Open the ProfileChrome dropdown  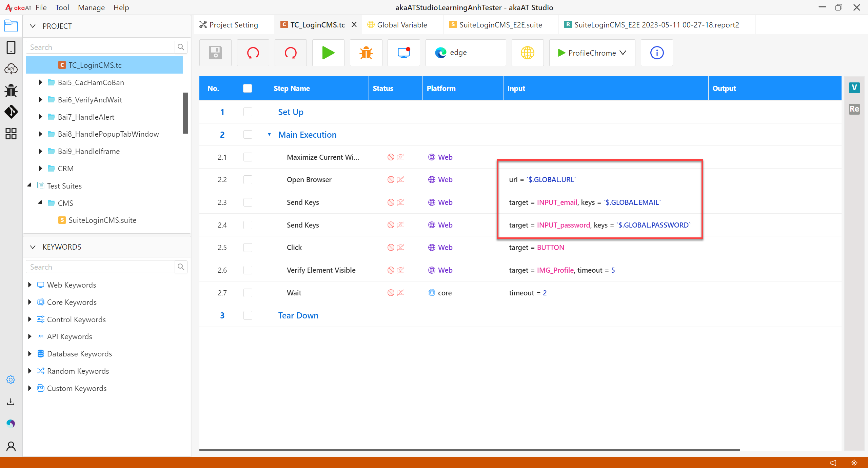point(592,53)
